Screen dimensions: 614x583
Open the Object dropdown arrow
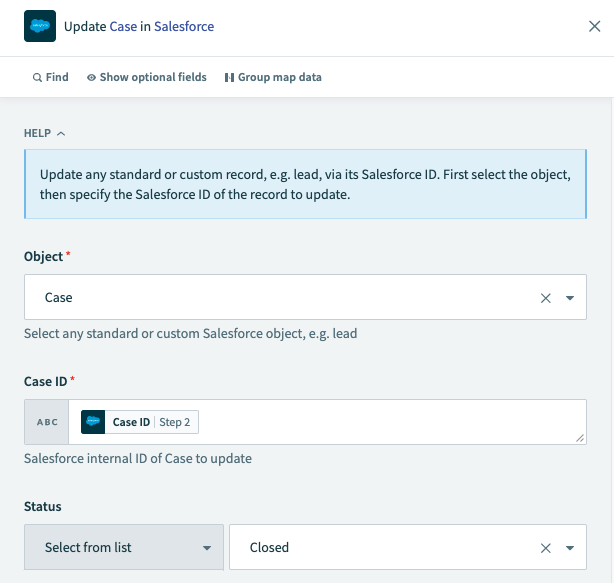pyautogui.click(x=570, y=298)
